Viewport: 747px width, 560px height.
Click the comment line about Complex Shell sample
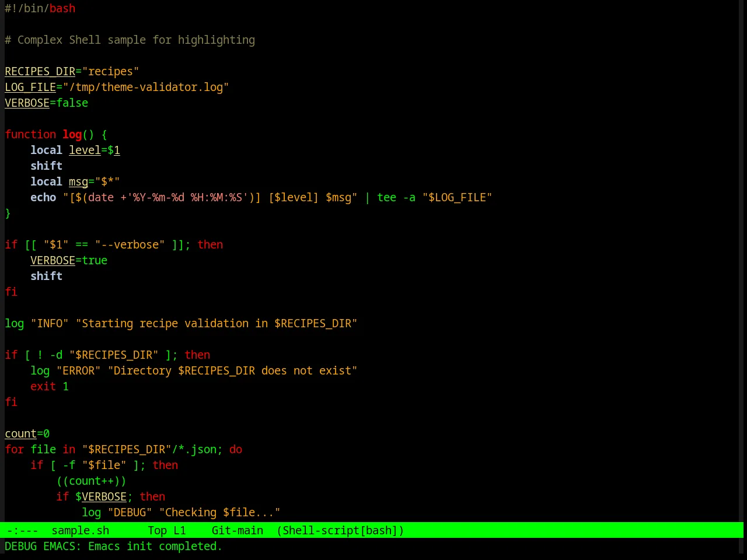pyautogui.click(x=130, y=40)
